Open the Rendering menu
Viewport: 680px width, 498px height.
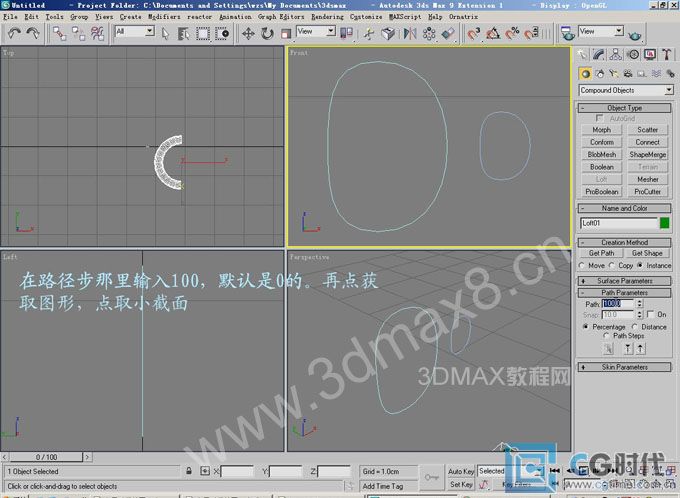click(326, 17)
